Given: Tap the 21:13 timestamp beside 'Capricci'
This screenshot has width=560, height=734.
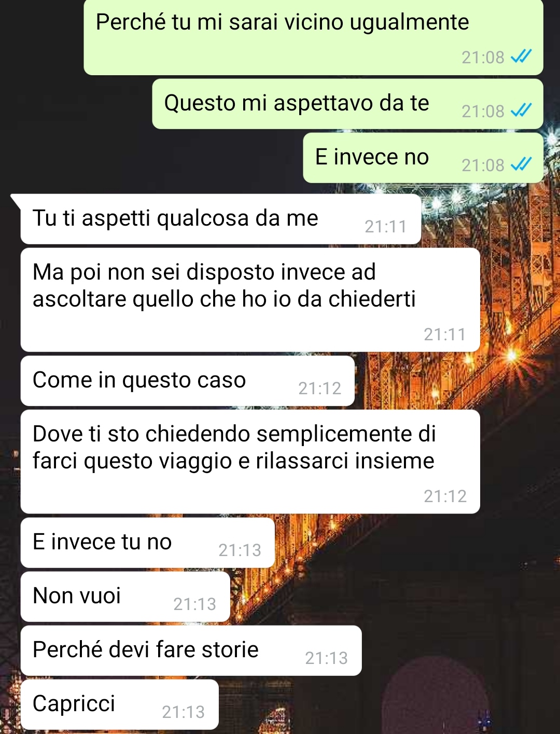Looking at the screenshot, I should point(183,712).
